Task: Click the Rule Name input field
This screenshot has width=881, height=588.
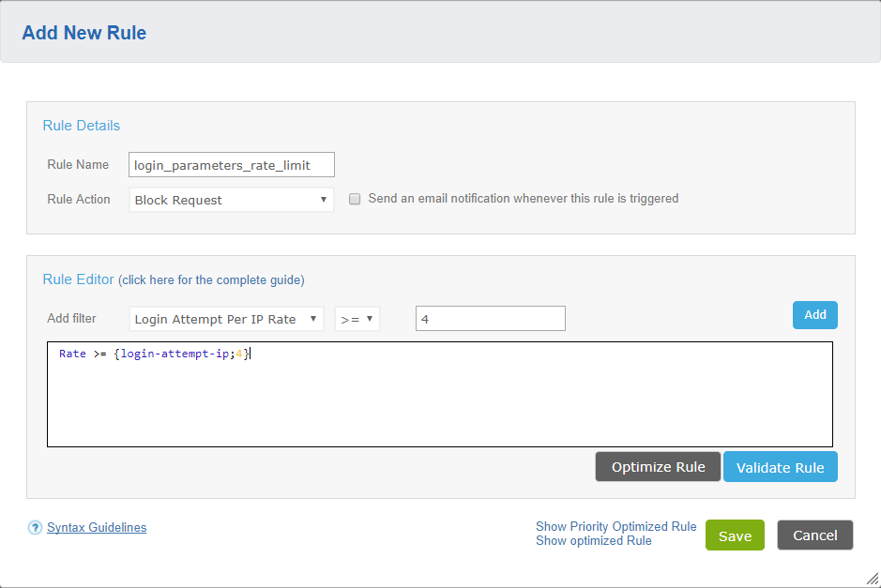Action: tap(232, 164)
